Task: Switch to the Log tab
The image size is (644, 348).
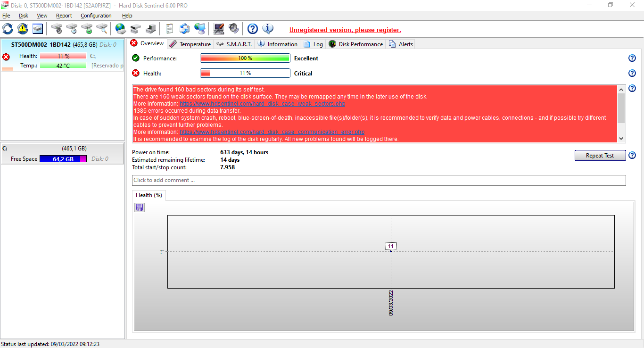Action: tap(313, 44)
